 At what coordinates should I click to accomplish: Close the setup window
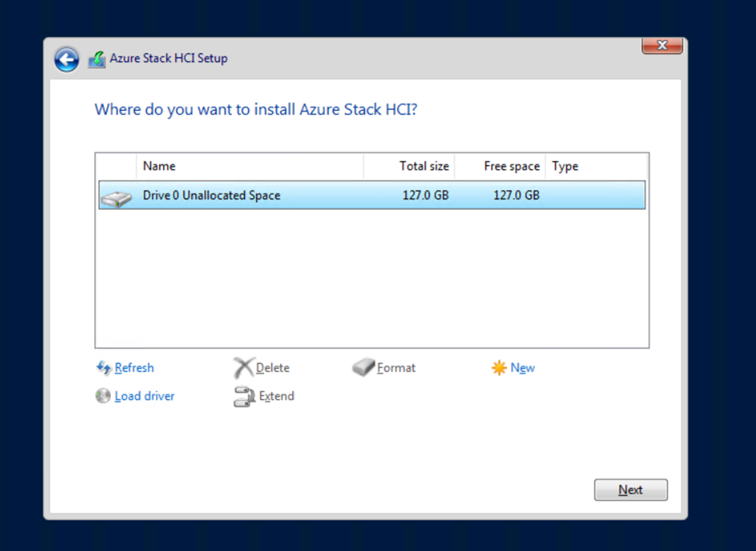(662, 45)
